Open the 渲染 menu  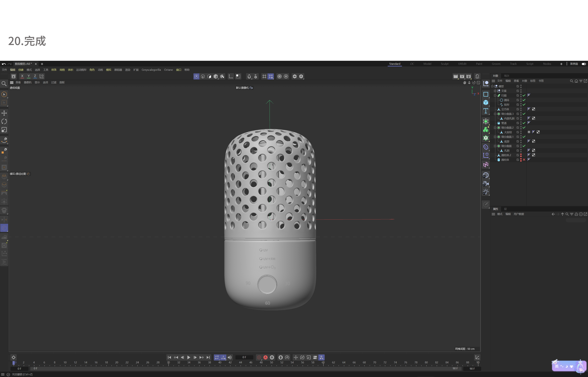click(128, 70)
